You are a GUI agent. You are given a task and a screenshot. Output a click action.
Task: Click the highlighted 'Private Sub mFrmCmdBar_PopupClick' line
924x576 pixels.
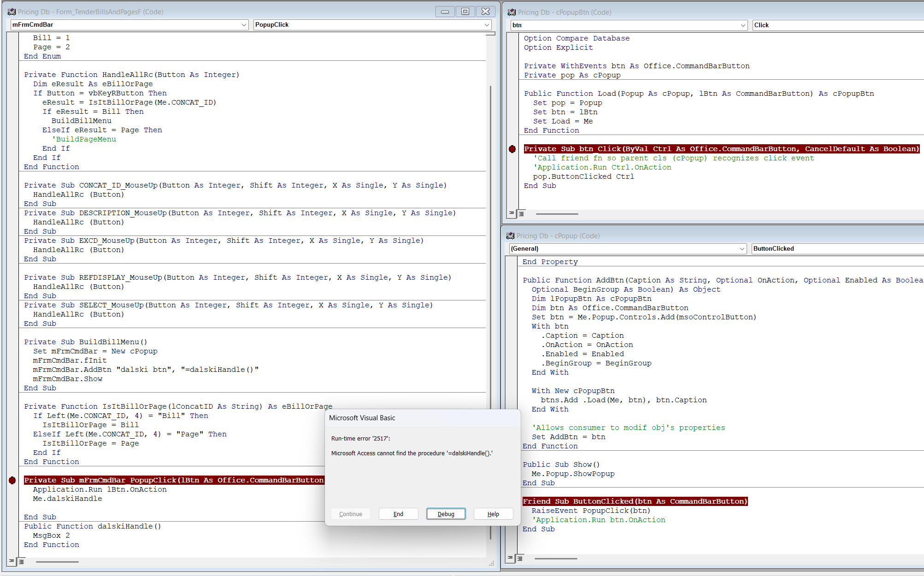(174, 480)
